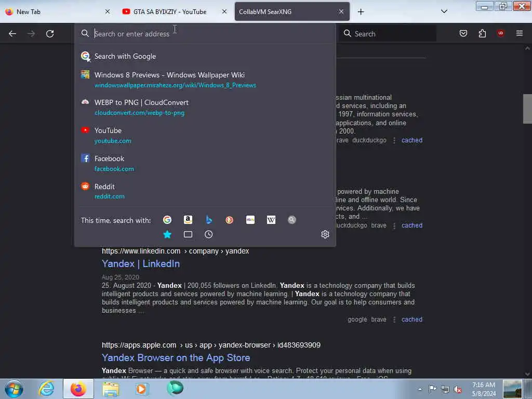
Task: Search this time with Bing icon
Action: 209,220
